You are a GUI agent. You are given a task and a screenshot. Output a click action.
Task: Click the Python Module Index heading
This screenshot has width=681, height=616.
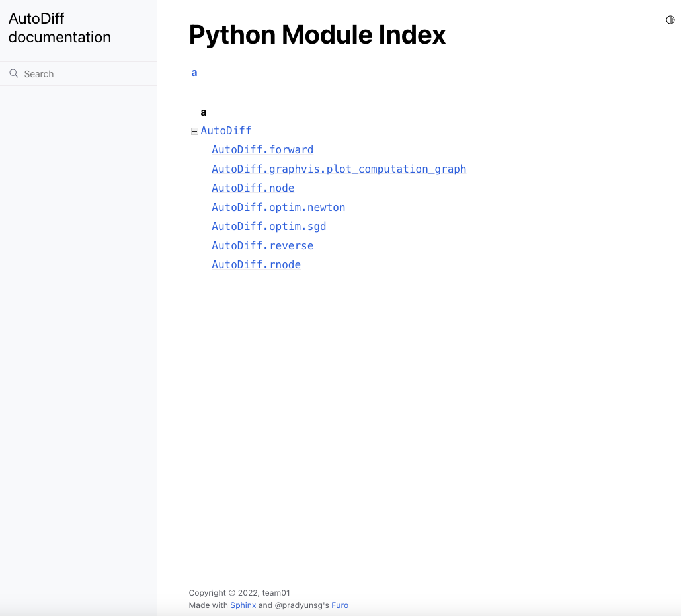tap(317, 34)
